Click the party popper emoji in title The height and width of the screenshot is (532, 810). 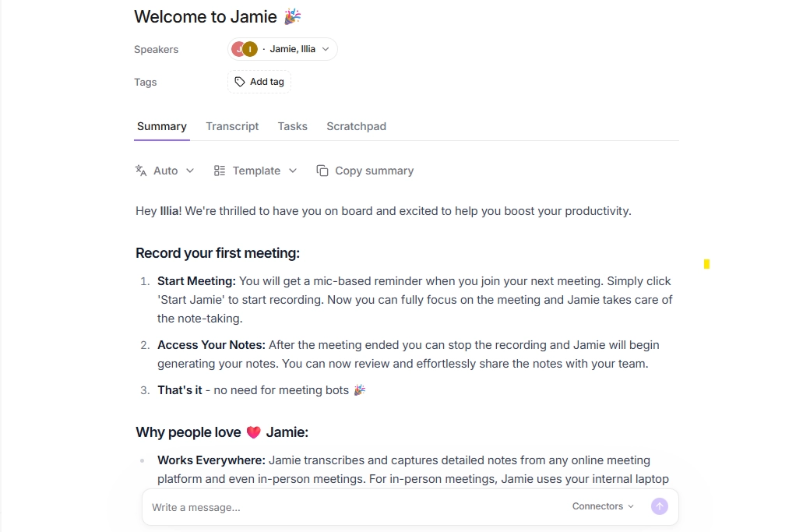(x=292, y=16)
